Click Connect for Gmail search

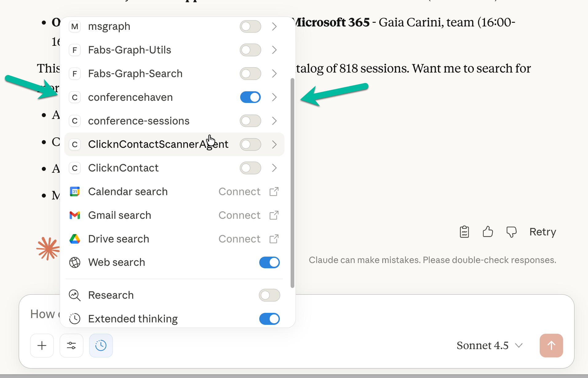tap(239, 215)
